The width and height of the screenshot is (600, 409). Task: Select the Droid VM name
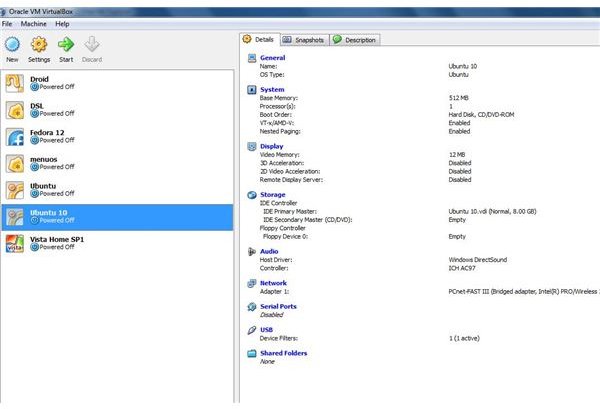39,79
